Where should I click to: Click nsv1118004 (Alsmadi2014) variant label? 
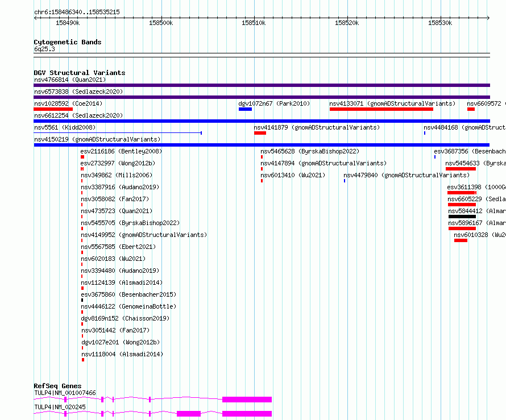point(122,354)
